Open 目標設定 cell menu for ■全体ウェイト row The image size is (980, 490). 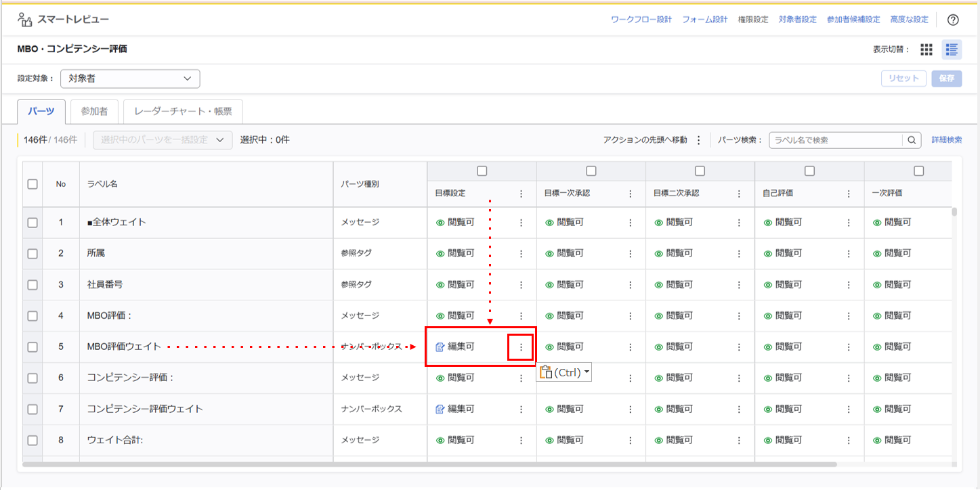(x=521, y=223)
